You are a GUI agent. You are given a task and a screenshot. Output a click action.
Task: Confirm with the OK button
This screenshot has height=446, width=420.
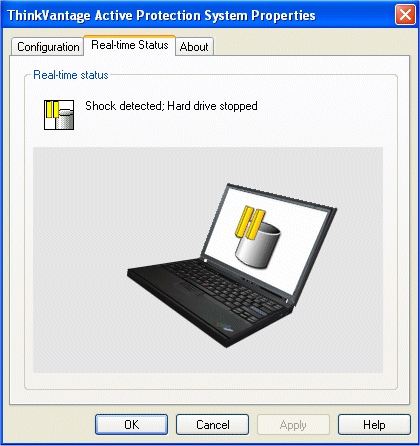pos(131,424)
